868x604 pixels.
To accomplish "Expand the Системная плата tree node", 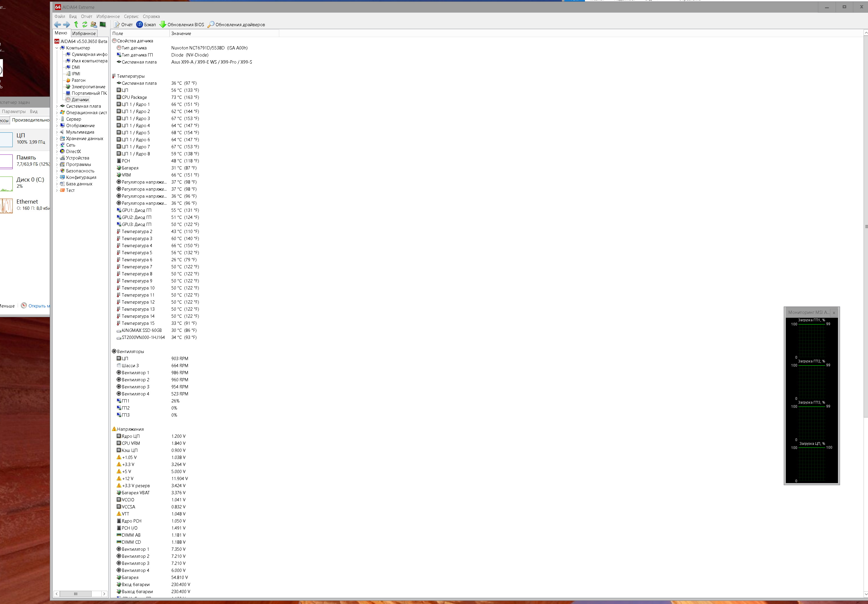I will click(x=57, y=106).
